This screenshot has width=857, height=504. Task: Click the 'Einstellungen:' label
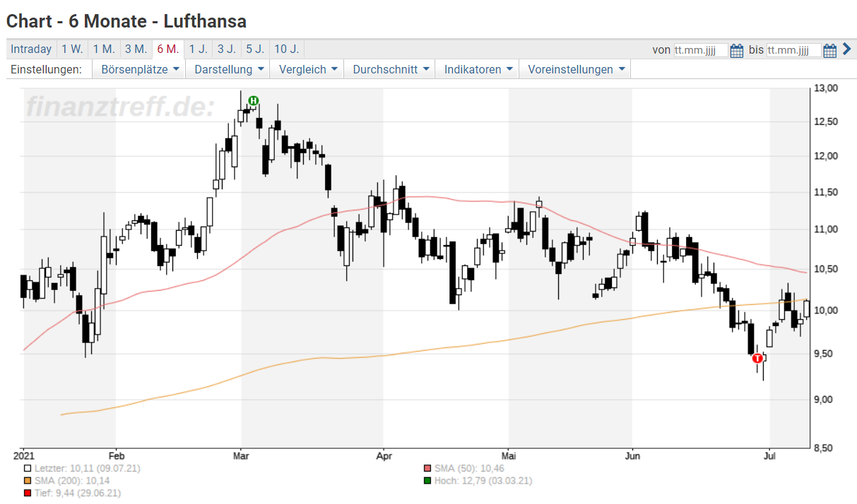point(47,69)
